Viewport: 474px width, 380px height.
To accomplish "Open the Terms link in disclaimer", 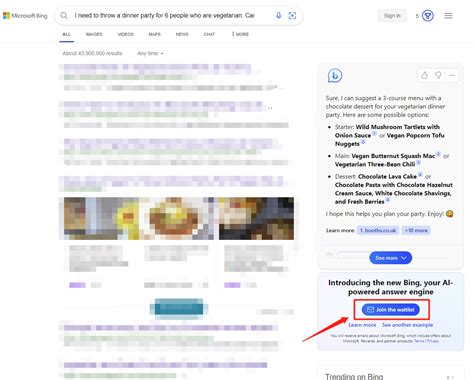I will click(x=419, y=341).
